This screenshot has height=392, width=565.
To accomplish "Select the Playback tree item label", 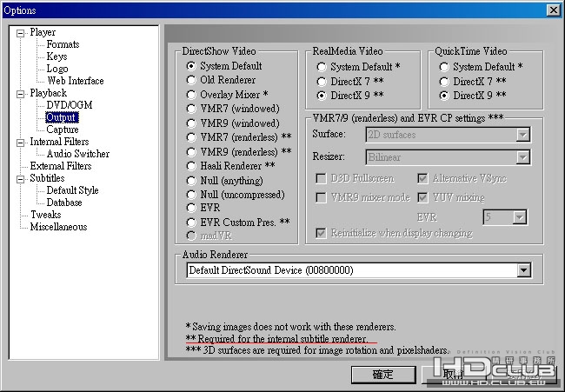I will pyautogui.click(x=49, y=93).
